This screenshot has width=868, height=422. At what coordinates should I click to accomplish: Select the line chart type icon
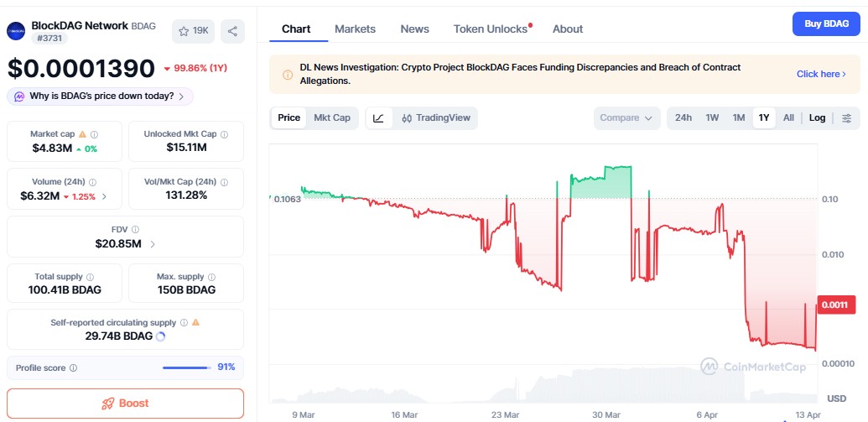tap(378, 118)
